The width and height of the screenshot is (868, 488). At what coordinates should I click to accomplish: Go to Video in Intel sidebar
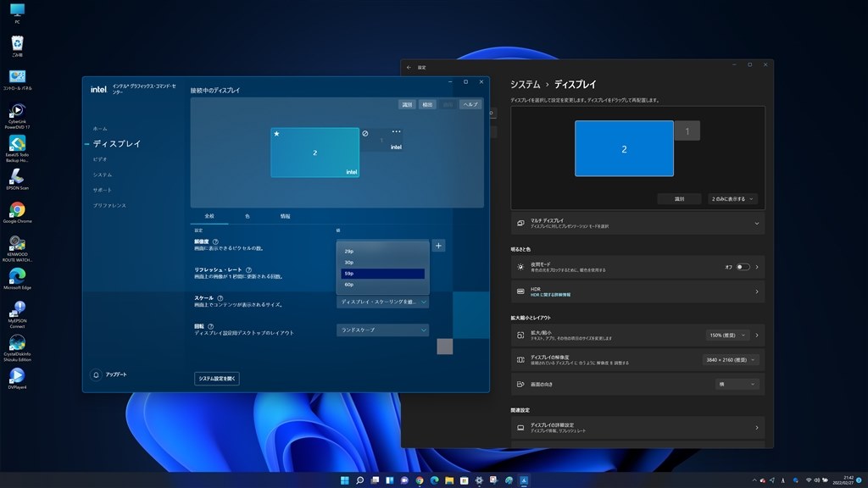(100, 159)
